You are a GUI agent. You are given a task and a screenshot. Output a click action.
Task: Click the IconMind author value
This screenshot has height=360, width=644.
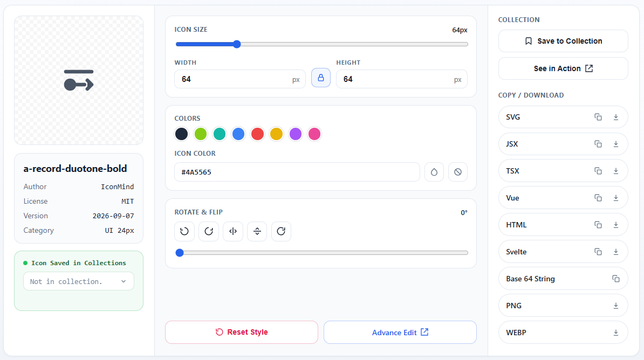pos(118,187)
